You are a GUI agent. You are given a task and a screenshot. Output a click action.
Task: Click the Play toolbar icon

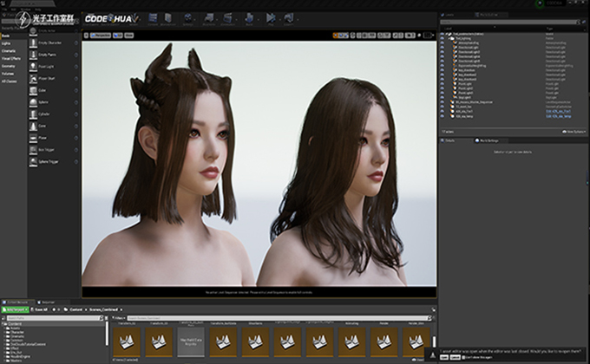pos(271,17)
